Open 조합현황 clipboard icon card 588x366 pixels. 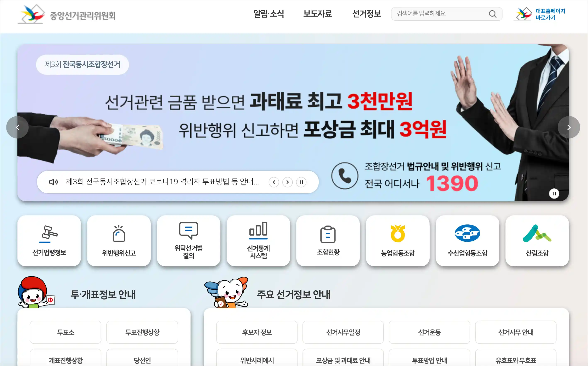coord(328,241)
